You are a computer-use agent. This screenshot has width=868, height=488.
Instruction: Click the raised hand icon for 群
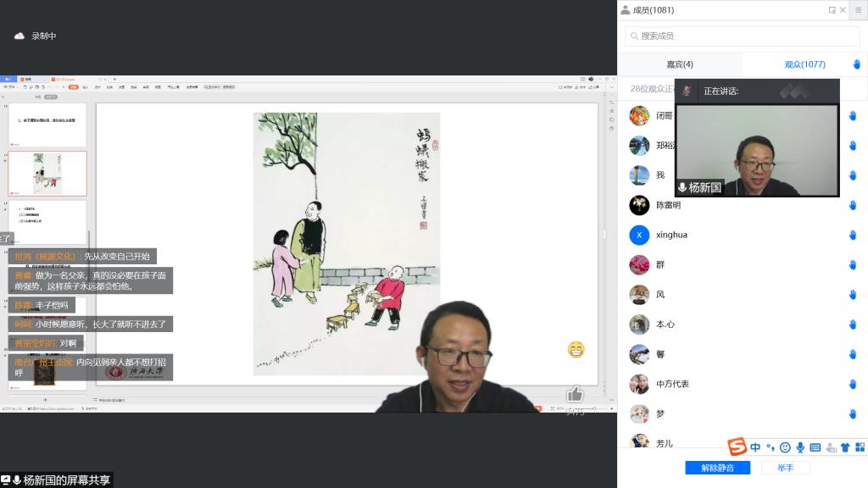[853, 265]
